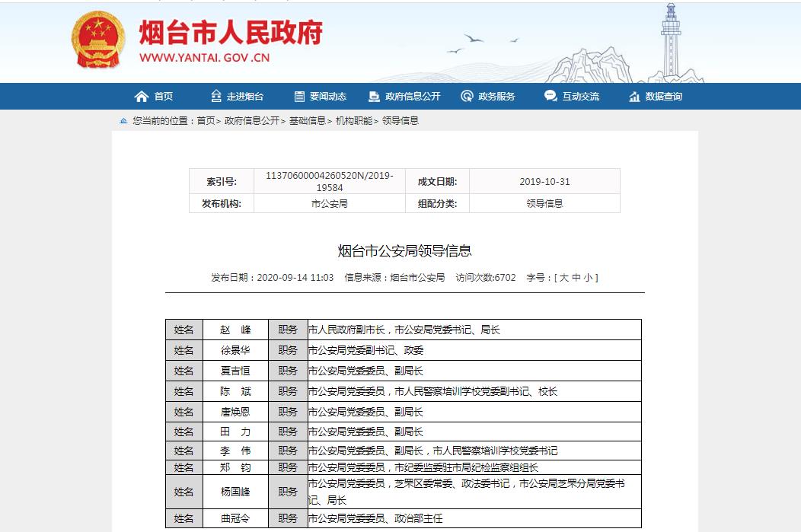The image size is (801, 532).
Task: Click the 成文日期: label cell
Action: [x=437, y=182]
